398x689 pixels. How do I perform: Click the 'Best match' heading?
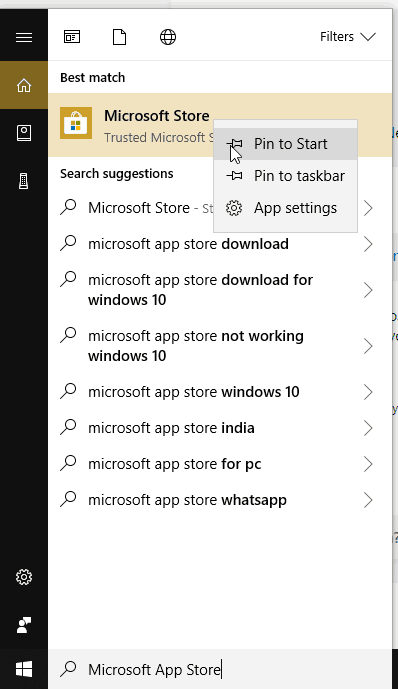pyautogui.click(x=93, y=78)
